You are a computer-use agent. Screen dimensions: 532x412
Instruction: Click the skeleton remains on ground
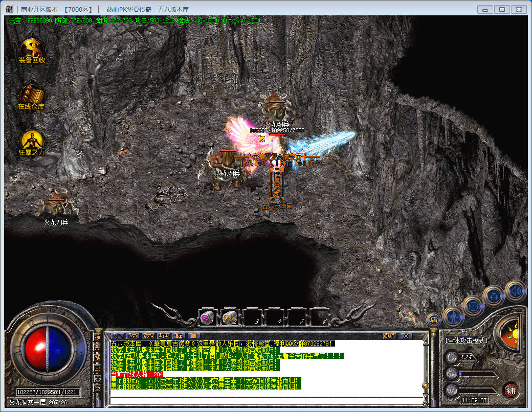point(166,196)
